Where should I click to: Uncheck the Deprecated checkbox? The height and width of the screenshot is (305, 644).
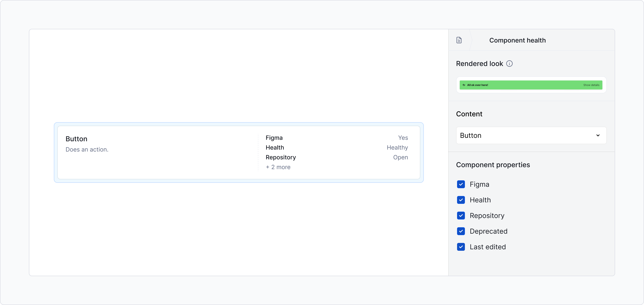point(461,231)
